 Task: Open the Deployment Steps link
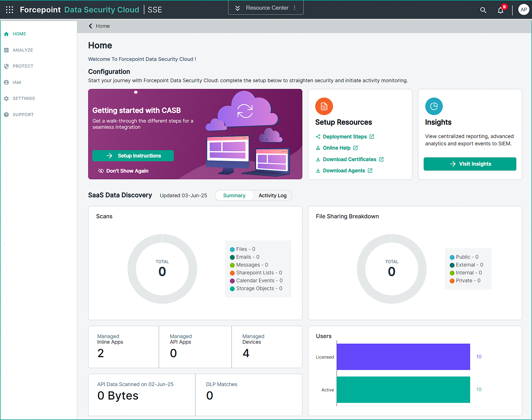click(x=345, y=137)
